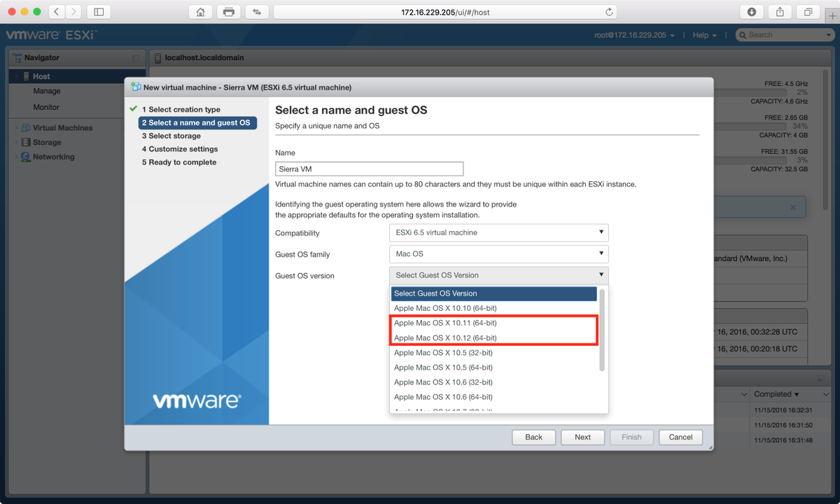840x504 pixels.
Task: Go to step 3 Select storage
Action: pos(171,136)
